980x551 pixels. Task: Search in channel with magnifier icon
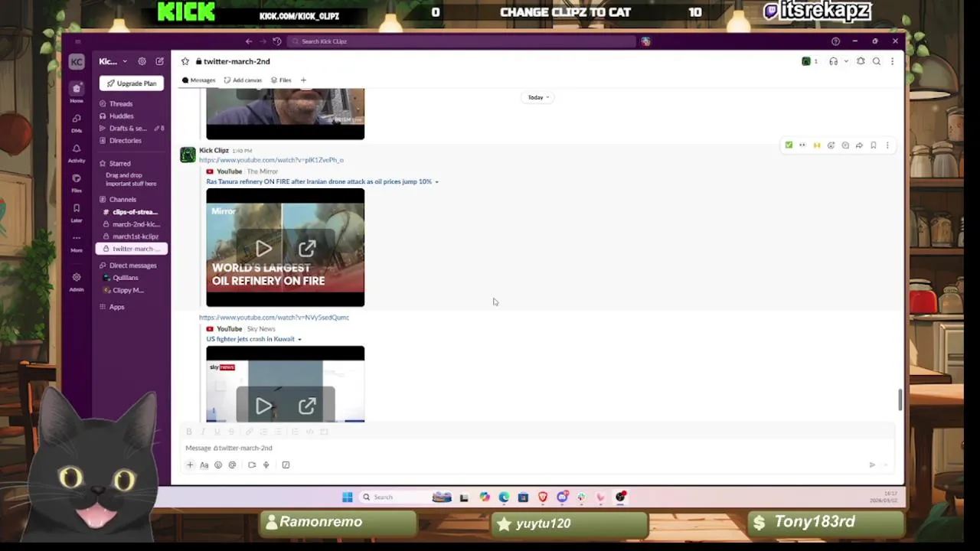click(877, 61)
